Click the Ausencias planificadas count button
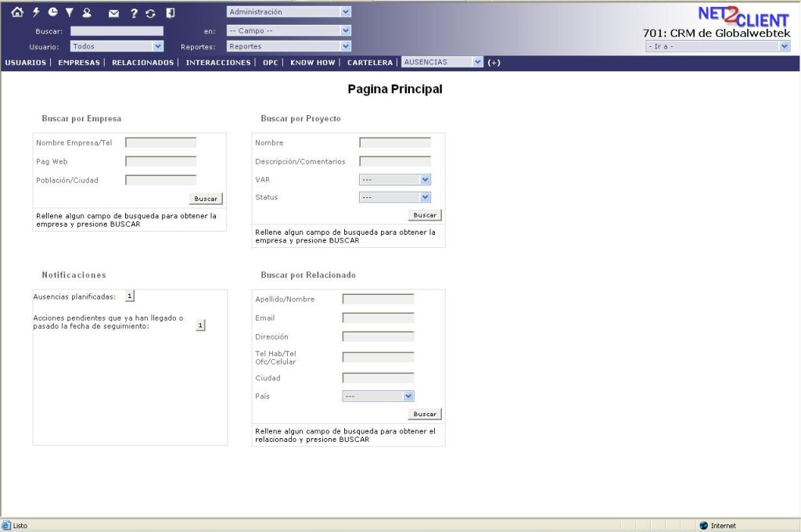This screenshot has height=532, width=801. pyautogui.click(x=130, y=296)
